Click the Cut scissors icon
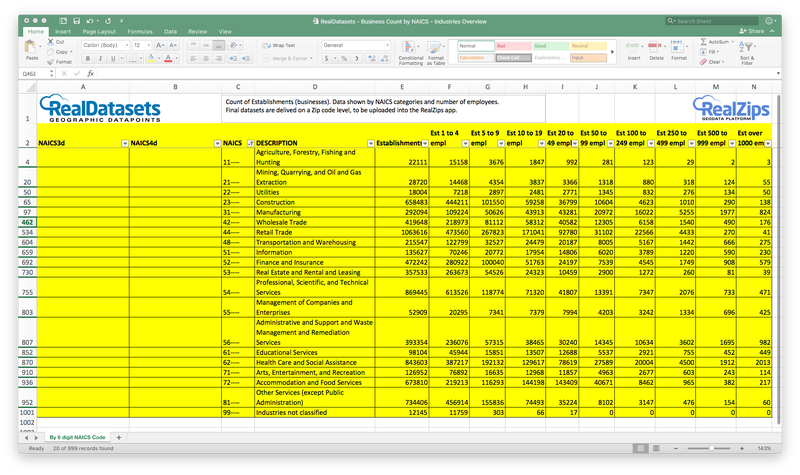 tap(50, 42)
